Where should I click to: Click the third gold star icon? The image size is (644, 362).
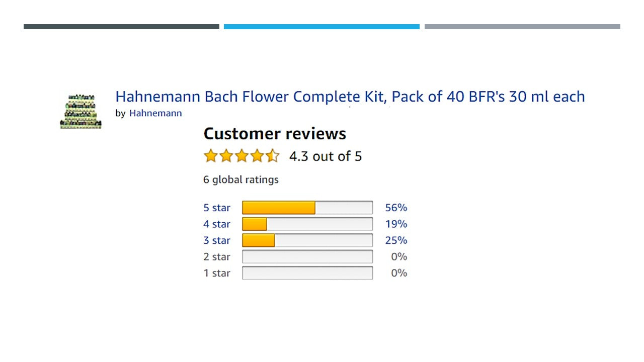(x=242, y=156)
